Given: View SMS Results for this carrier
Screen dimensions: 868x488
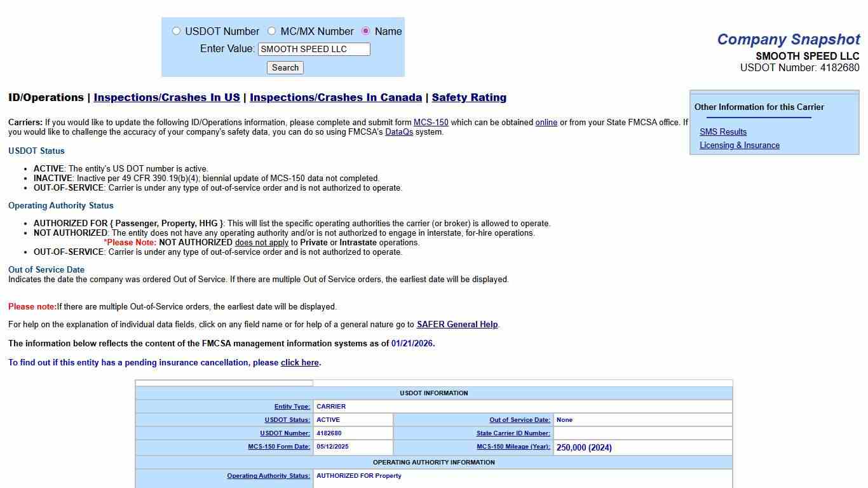Looking at the screenshot, I should [x=723, y=132].
